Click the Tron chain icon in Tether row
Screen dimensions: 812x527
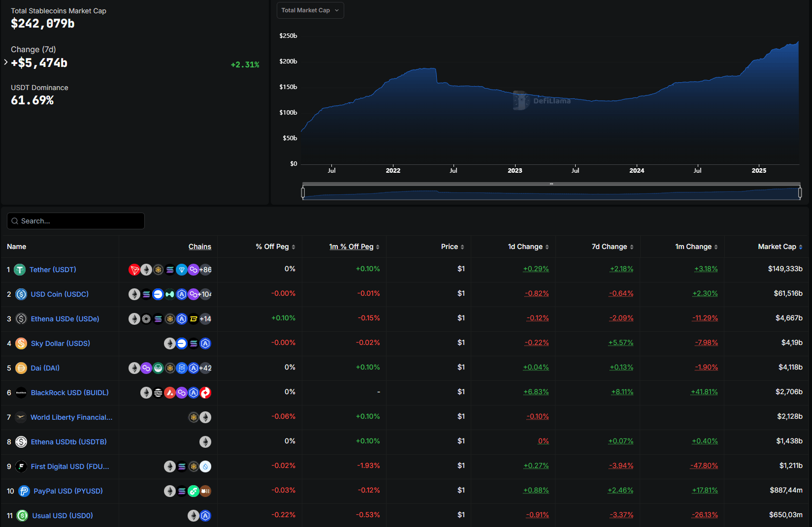pos(134,270)
